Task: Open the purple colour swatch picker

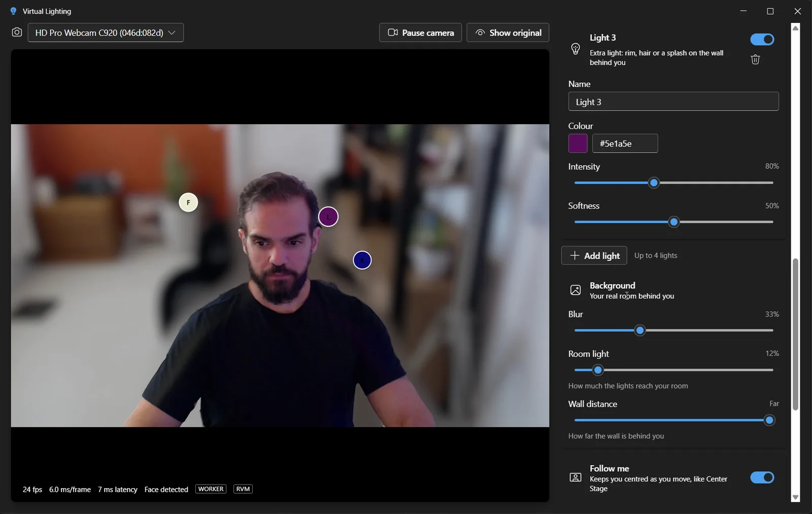Action: point(578,144)
